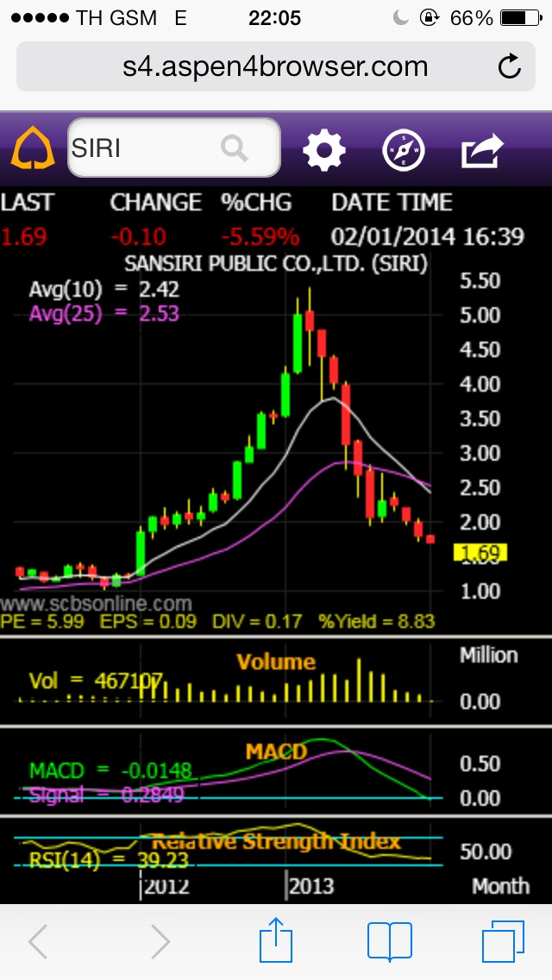
Task: Tap the www.scbsonline.com text
Action: point(96,604)
